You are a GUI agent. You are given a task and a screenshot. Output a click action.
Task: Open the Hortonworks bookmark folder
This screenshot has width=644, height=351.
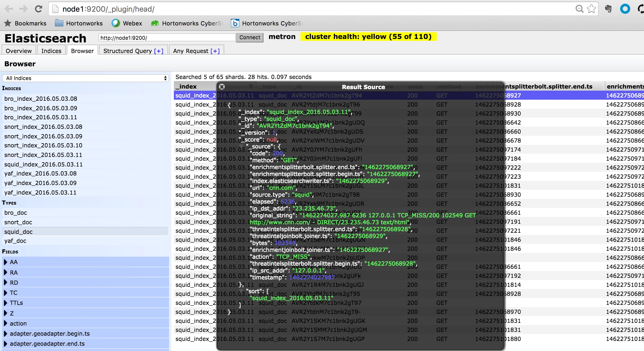click(x=79, y=23)
